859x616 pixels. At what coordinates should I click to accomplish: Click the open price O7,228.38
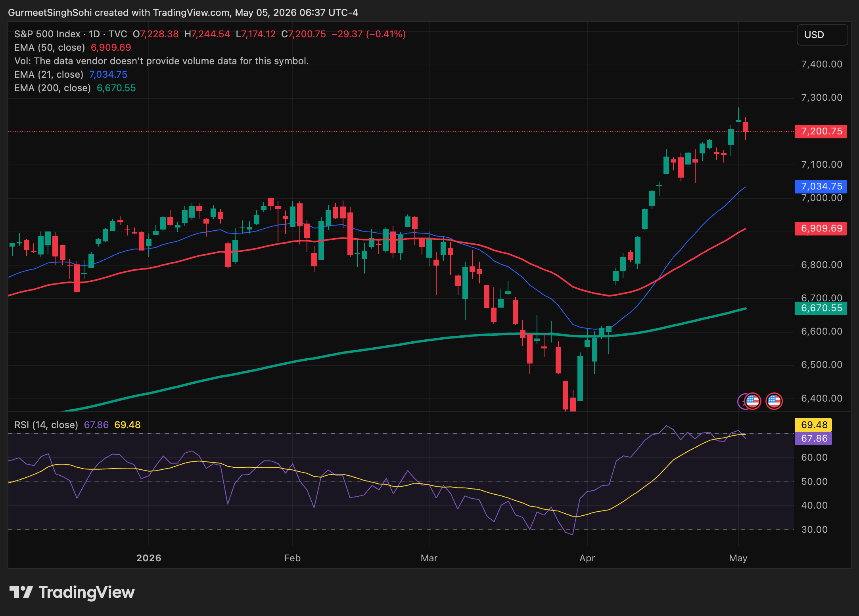[155, 34]
